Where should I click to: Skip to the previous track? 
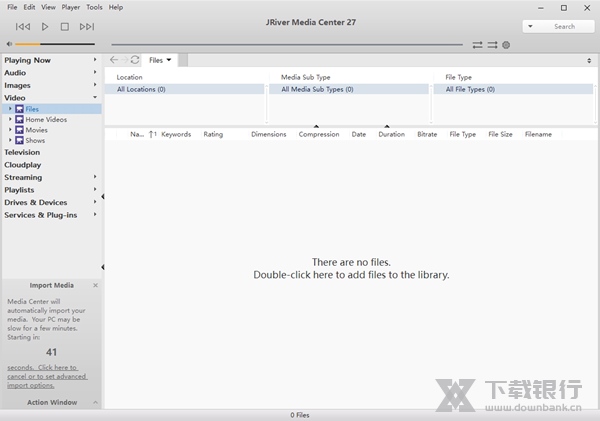pyautogui.click(x=23, y=27)
